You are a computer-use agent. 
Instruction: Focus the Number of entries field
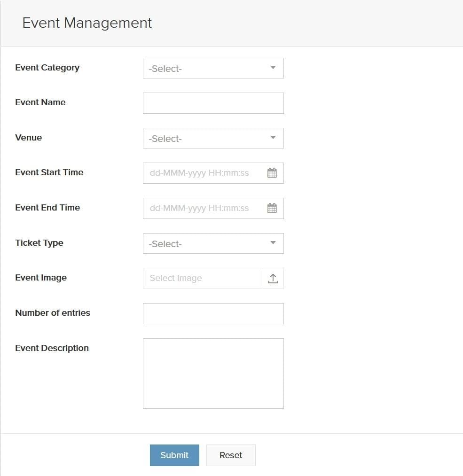213,313
